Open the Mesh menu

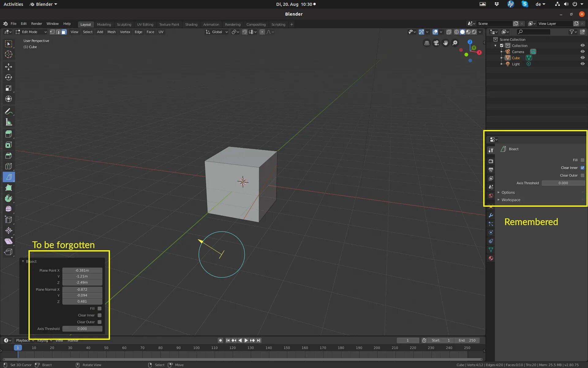click(x=111, y=32)
